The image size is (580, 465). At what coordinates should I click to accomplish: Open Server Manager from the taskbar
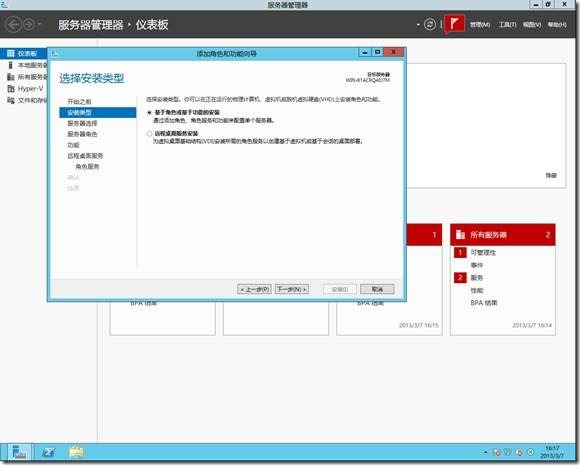coord(19,452)
